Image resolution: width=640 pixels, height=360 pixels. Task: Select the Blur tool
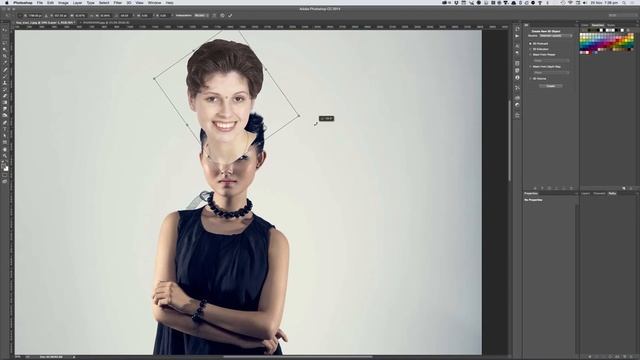[5, 109]
